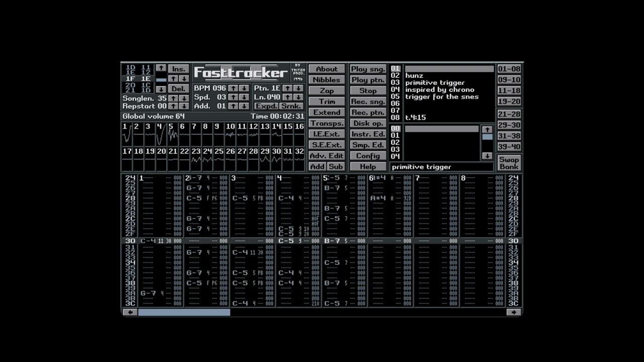
Task: Raise the Spd. value by one
Action: click(232, 97)
